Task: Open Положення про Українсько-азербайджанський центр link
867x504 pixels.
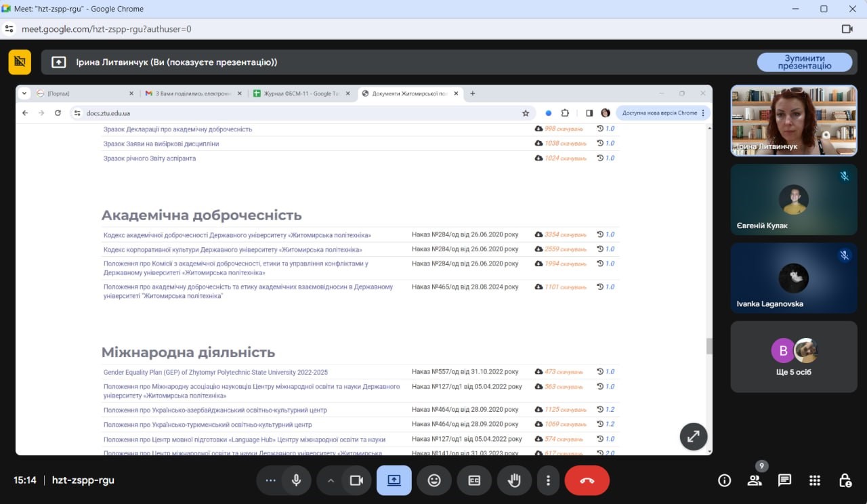Action: [x=215, y=410]
